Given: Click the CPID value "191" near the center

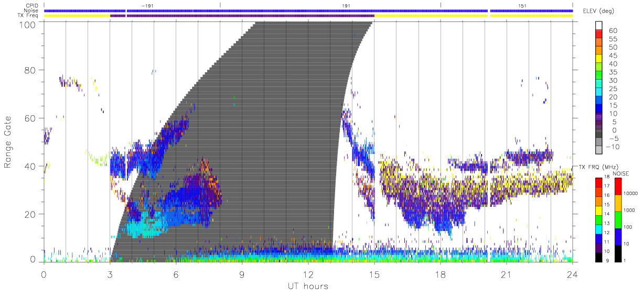Looking at the screenshot, I should click(346, 5).
